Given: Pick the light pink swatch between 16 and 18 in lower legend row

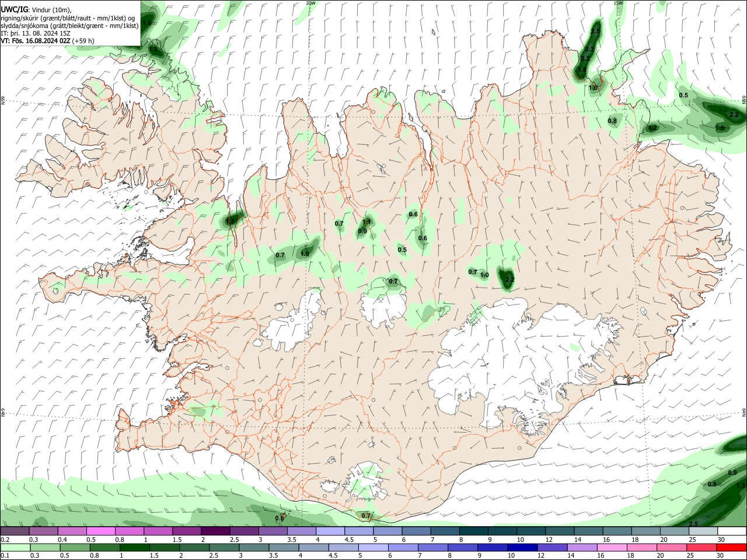Looking at the screenshot, I should click(x=612, y=548).
